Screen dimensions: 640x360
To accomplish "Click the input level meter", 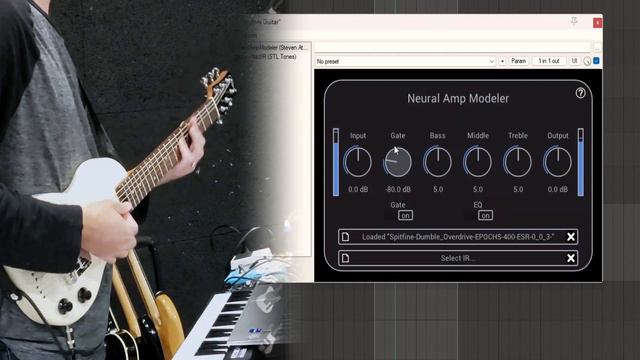I will click(x=336, y=162).
